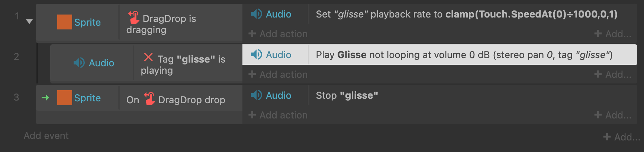Click 'Add action' under event 2
Image resolution: width=644 pixels, height=152 pixels.
point(278,75)
